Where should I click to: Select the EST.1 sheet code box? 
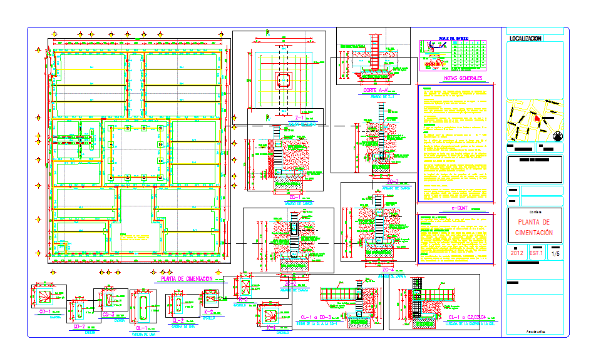click(537, 253)
